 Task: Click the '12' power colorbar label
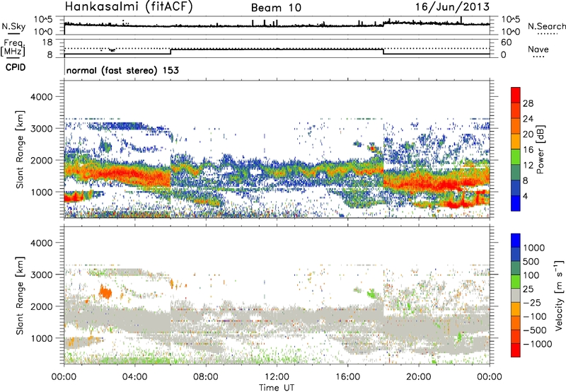tap(528, 166)
